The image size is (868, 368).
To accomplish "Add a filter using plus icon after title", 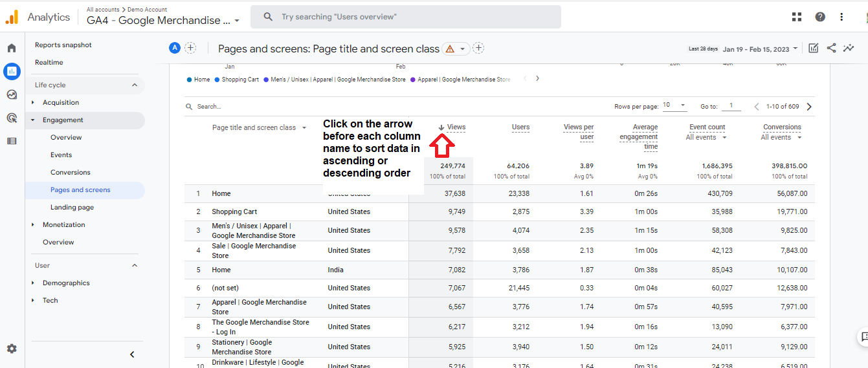I will pos(478,48).
